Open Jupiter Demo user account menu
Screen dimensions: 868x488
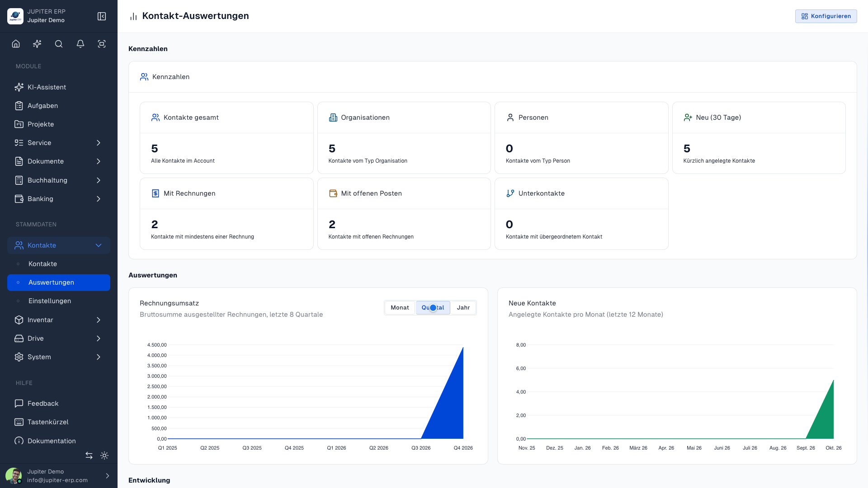(59, 476)
